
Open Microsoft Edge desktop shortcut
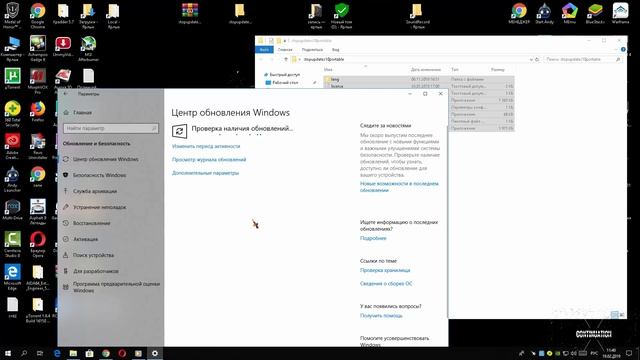tap(12, 277)
